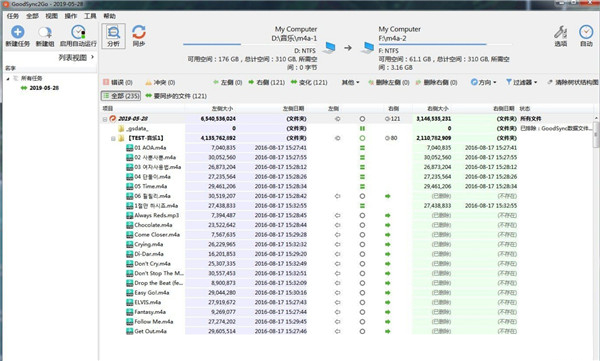
Task: Sort by the 左侧大小 column header
Action: pos(222,109)
